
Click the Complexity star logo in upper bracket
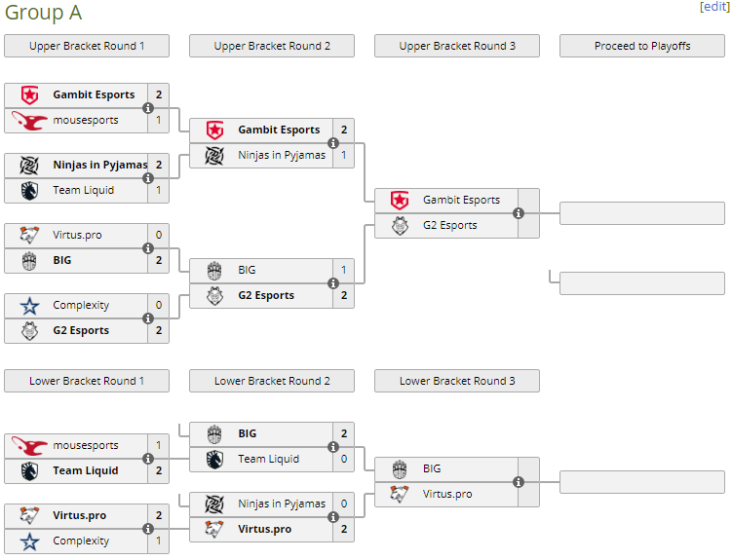(29, 306)
